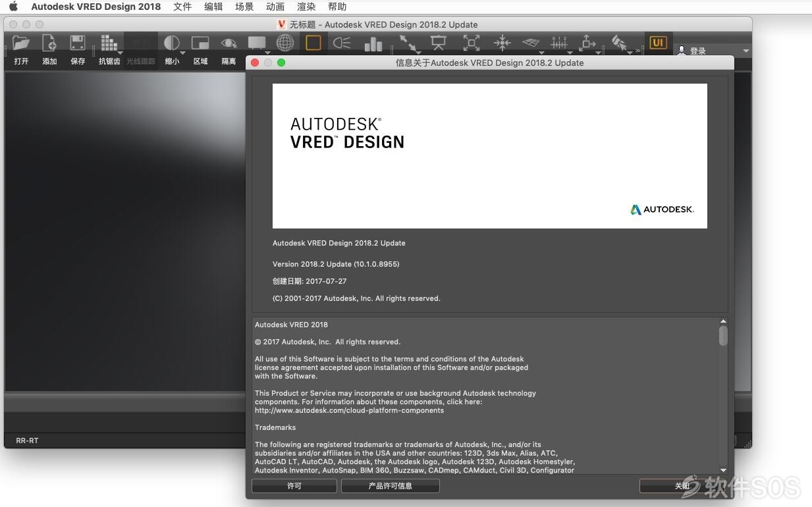The image size is (812, 507).
Task: Expand the 缩小 downscale dropdown arrow
Action: click(x=182, y=53)
